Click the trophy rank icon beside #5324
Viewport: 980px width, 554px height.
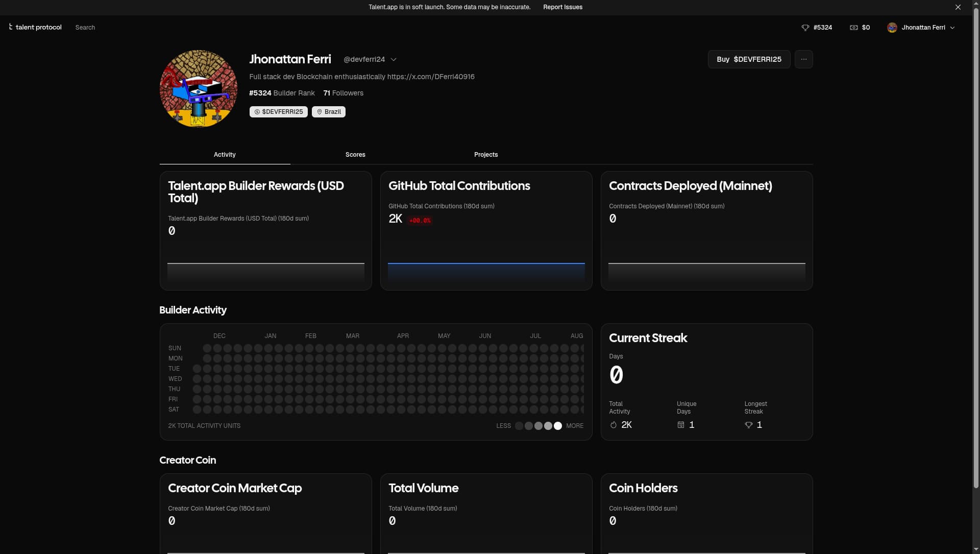pos(805,27)
